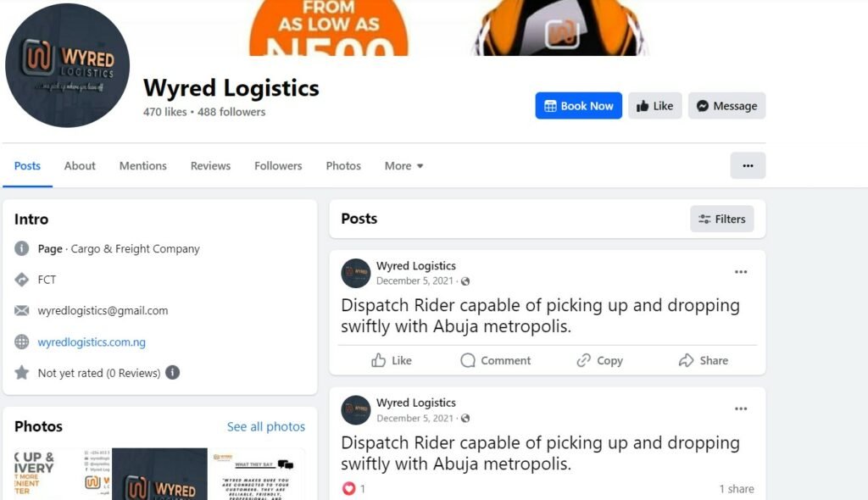Open first post's three-dot options menu
Screen dimensions: 868x500
click(741, 272)
